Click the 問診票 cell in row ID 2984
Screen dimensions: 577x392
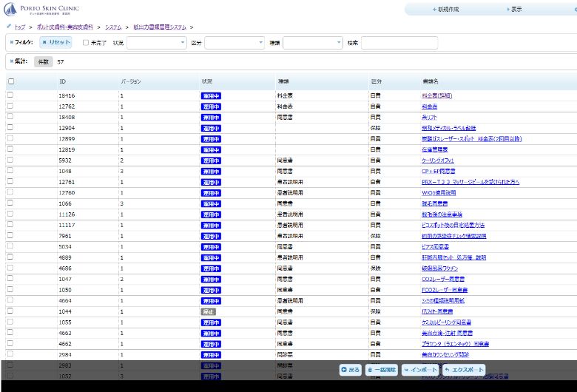pos(285,355)
